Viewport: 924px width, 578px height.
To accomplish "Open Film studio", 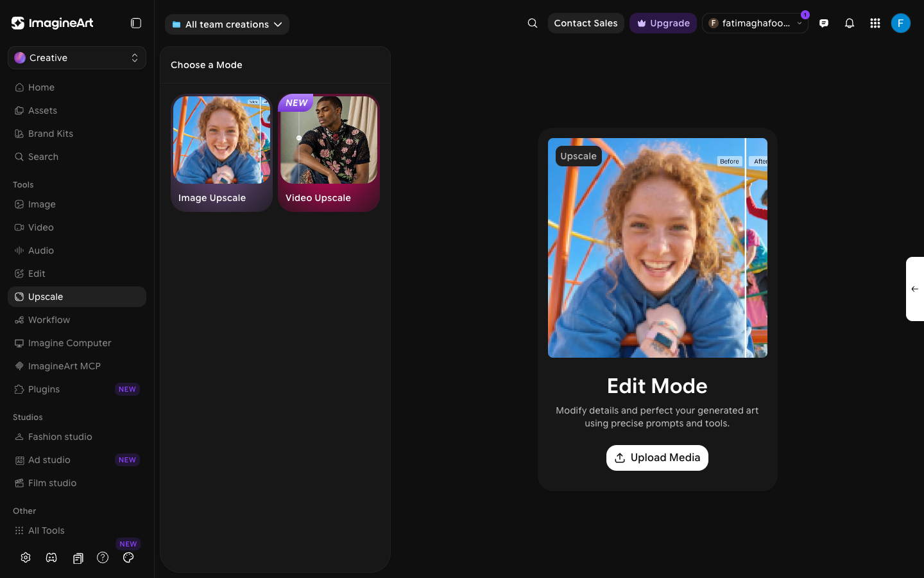I will [77, 483].
